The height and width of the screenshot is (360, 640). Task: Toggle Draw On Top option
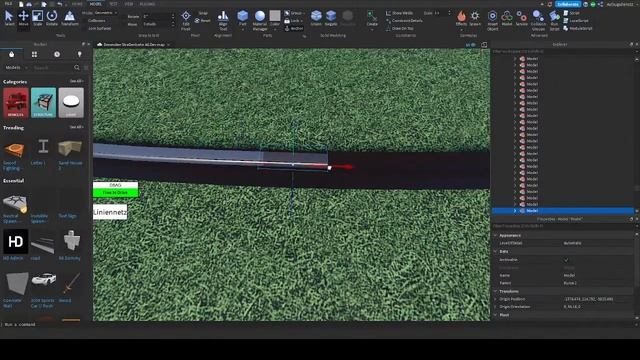tap(400, 29)
